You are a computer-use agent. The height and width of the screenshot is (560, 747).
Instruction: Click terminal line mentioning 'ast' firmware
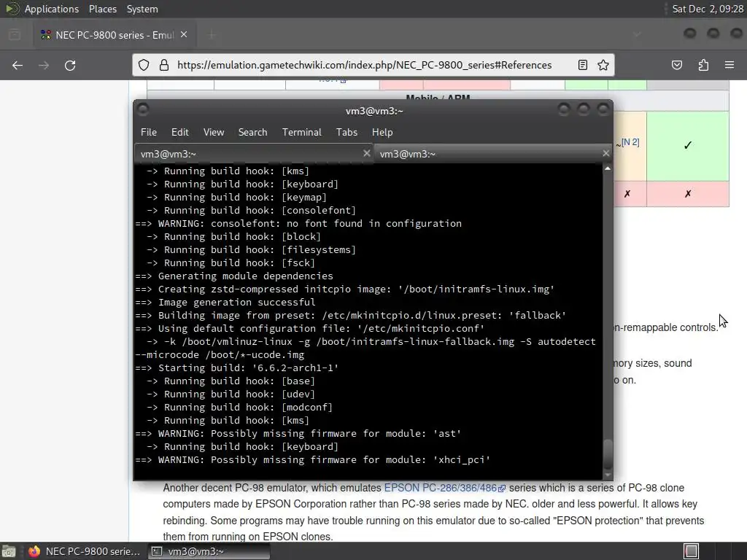298,434
